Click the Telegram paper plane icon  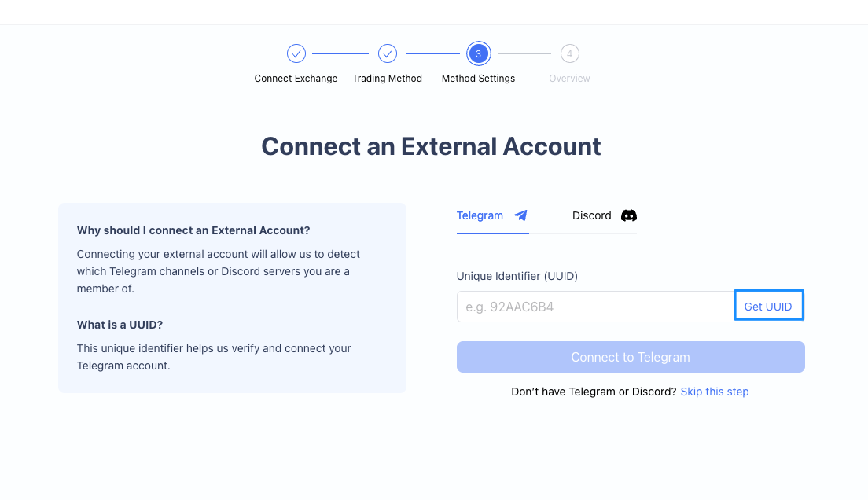pos(520,215)
